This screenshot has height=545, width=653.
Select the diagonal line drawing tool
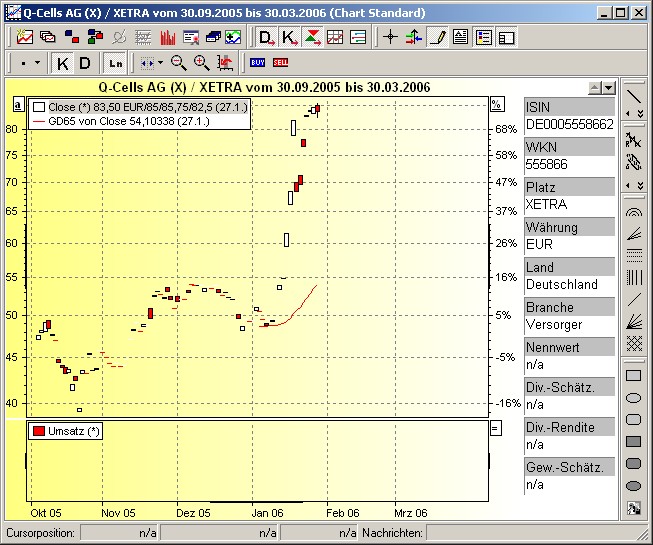tap(634, 96)
